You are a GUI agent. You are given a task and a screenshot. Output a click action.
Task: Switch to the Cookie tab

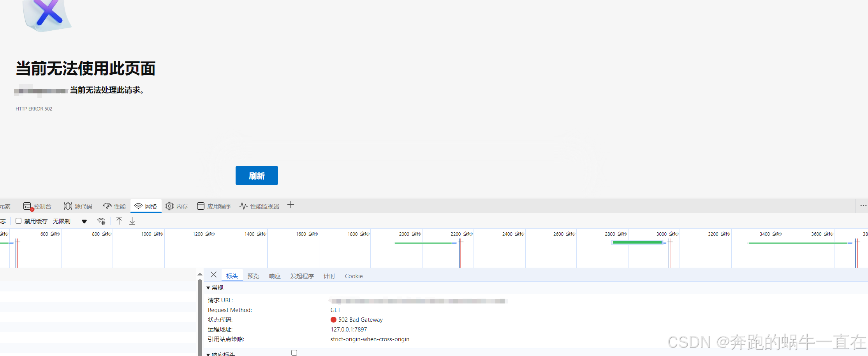[x=353, y=276]
